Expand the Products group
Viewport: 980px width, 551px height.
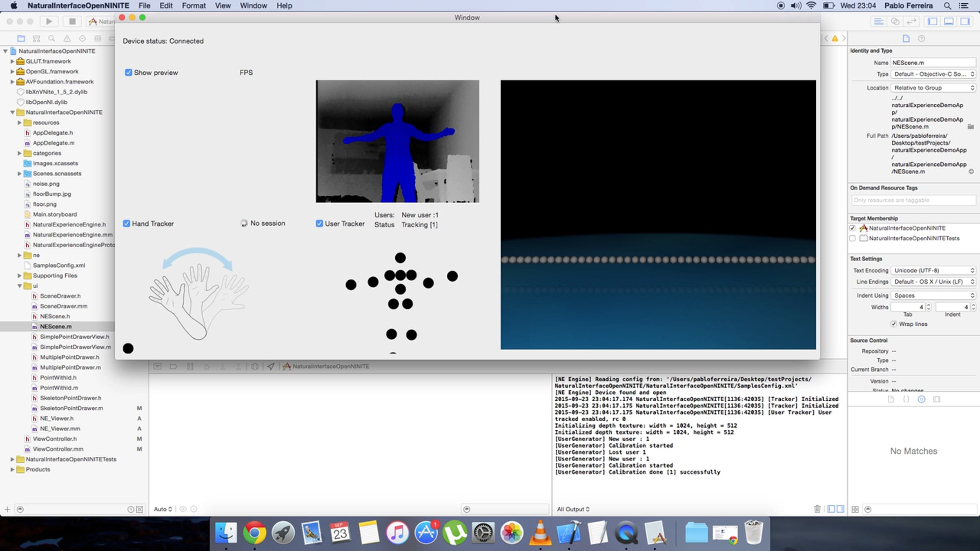pyautogui.click(x=12, y=469)
